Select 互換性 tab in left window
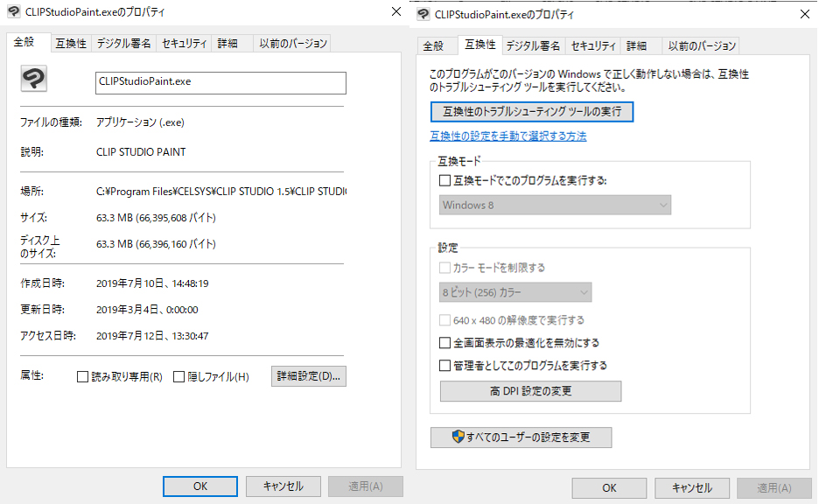819x504 pixels. pyautogui.click(x=71, y=44)
